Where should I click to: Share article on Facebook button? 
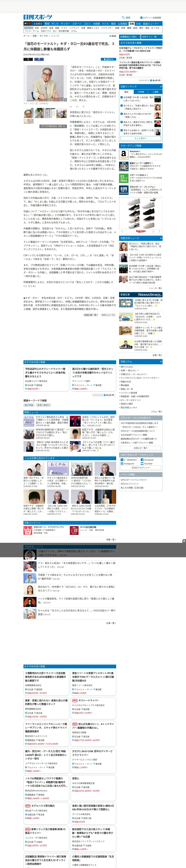pos(39,59)
